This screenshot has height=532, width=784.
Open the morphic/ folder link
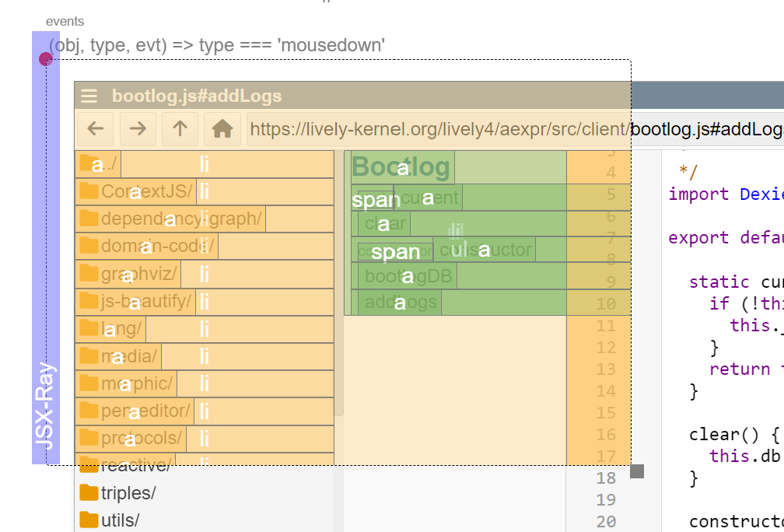pos(136,383)
